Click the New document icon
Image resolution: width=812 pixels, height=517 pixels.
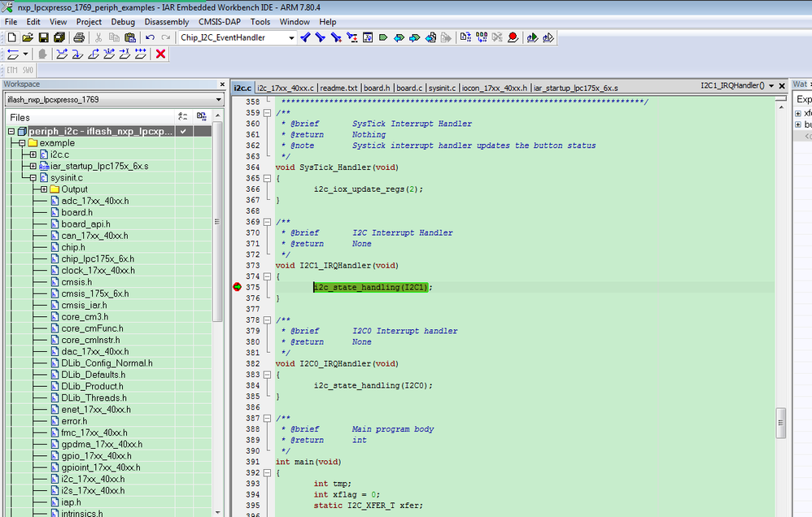(x=11, y=37)
